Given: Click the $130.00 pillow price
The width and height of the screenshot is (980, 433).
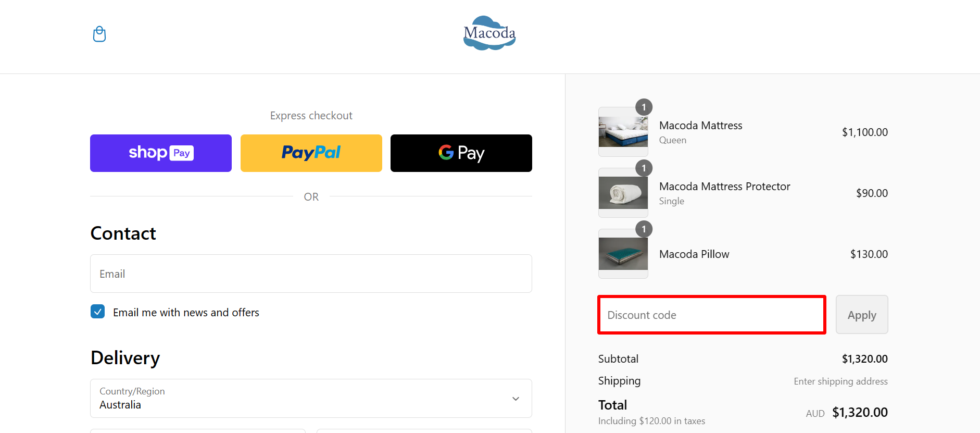Looking at the screenshot, I should 869,254.
